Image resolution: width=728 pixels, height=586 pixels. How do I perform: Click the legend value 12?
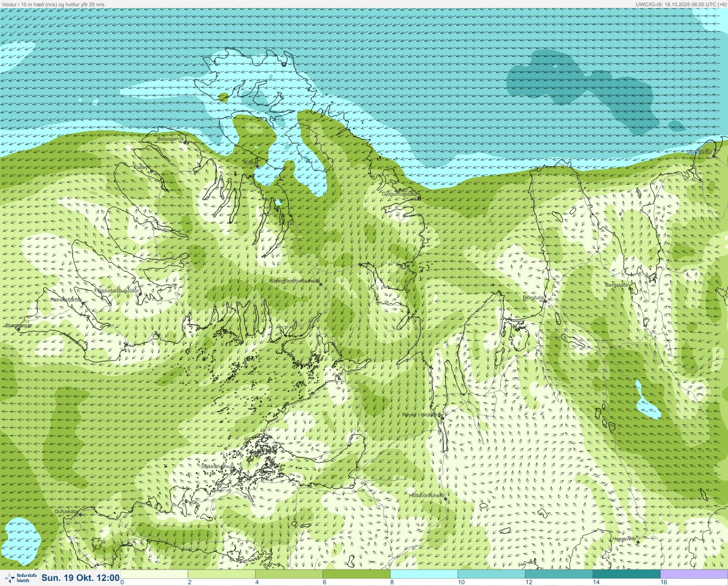tap(528, 582)
